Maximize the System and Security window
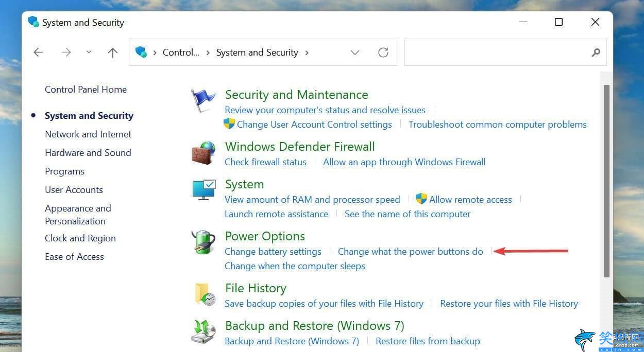The height and width of the screenshot is (352, 644). pos(558,22)
